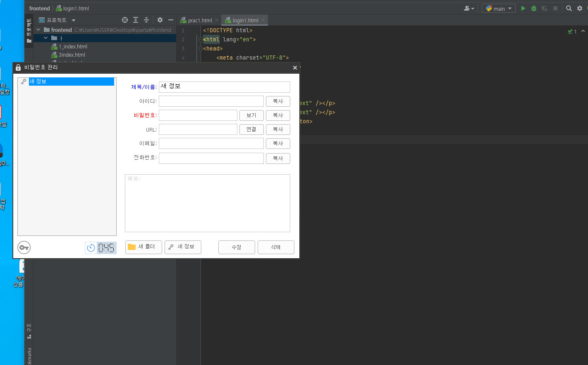588x365 pixels.
Task: Click the 새 폴더 button
Action: [143, 247]
